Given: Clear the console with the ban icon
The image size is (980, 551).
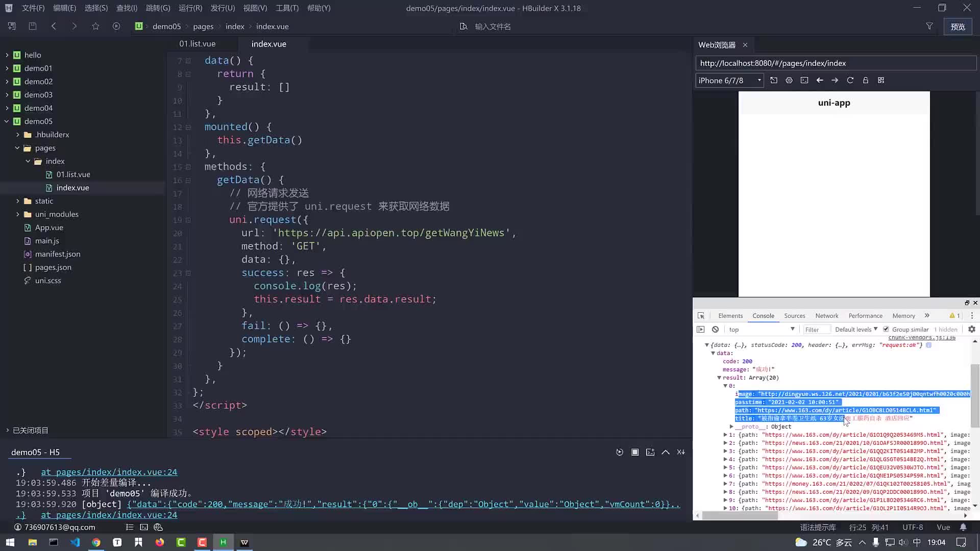Looking at the screenshot, I should [x=716, y=330].
